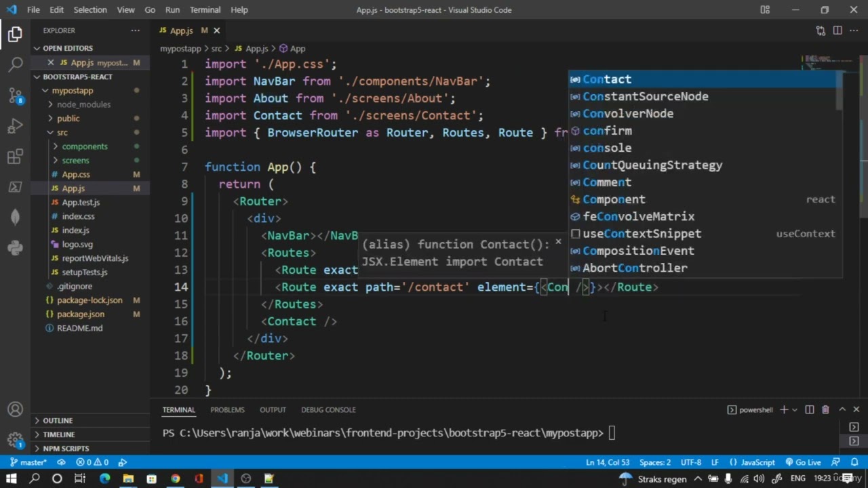Open the Python icon view in activity bar
The image size is (868, 488).
pyautogui.click(x=15, y=247)
